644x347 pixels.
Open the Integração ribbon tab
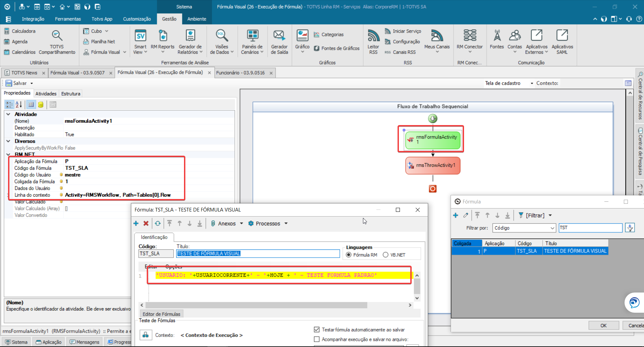coord(33,19)
